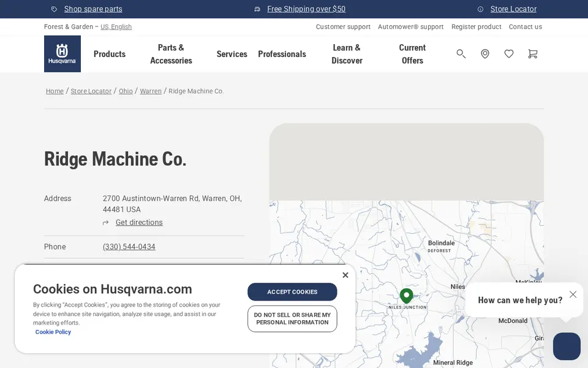The image size is (588, 368).
Task: Open the chat widget button
Action: coord(567,346)
